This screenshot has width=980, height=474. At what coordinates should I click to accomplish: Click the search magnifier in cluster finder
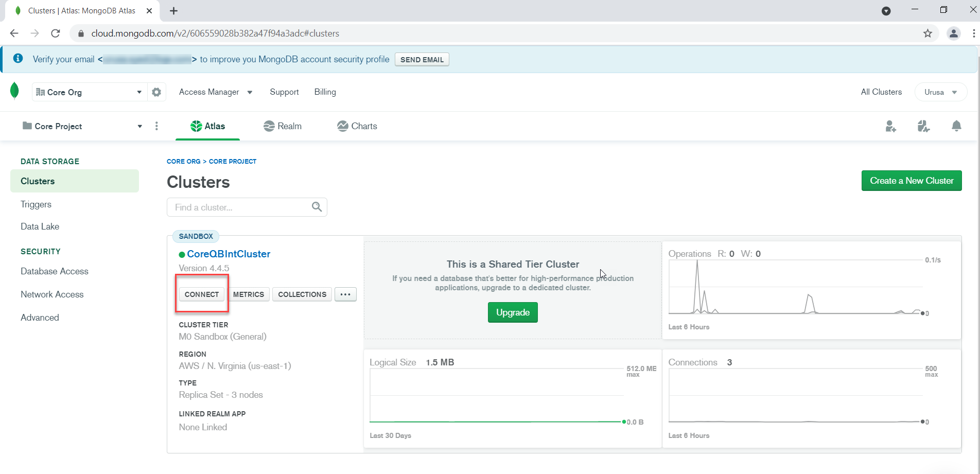pos(317,207)
